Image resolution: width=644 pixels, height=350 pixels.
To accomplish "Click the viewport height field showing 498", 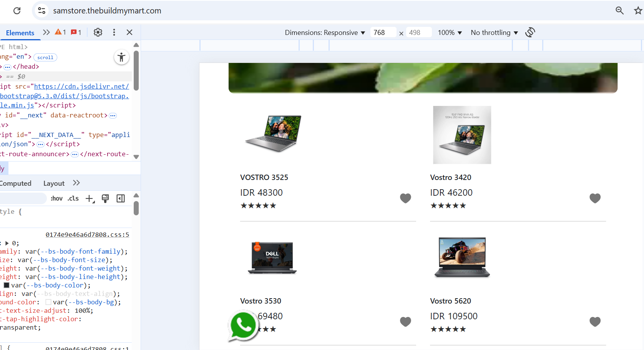I will point(419,33).
